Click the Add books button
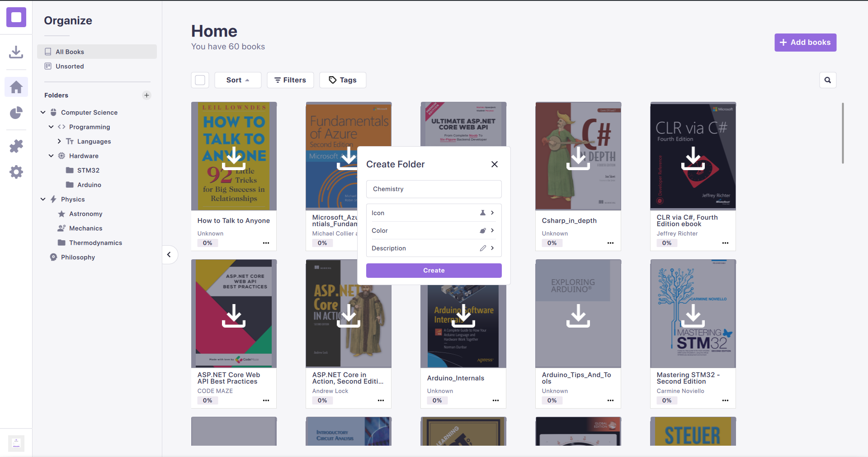 coord(805,43)
